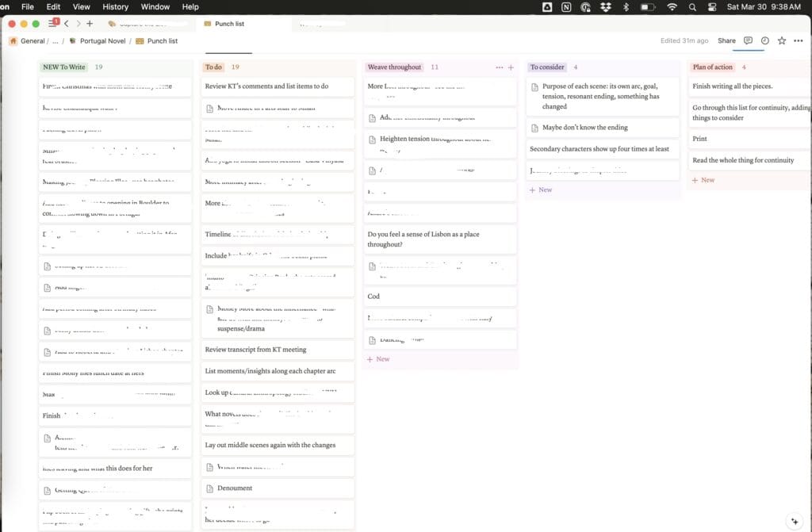Open the Denouement card
Viewport: 812px width, 532px height.
[235, 488]
